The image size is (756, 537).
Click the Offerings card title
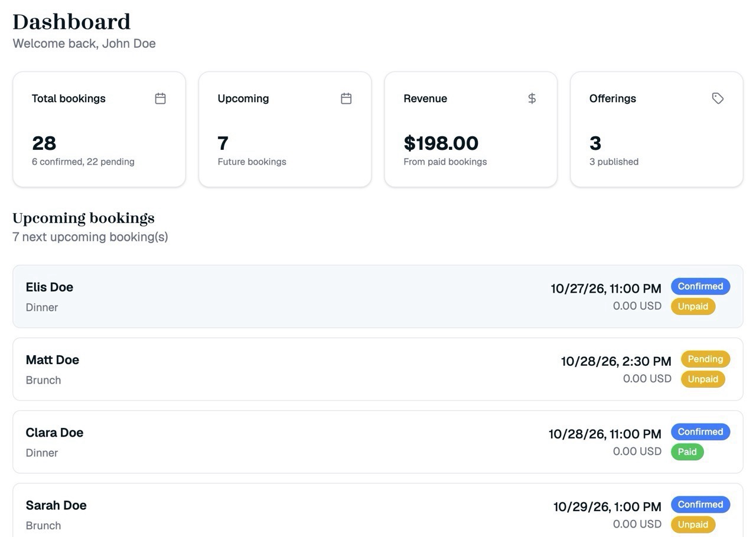click(x=612, y=99)
